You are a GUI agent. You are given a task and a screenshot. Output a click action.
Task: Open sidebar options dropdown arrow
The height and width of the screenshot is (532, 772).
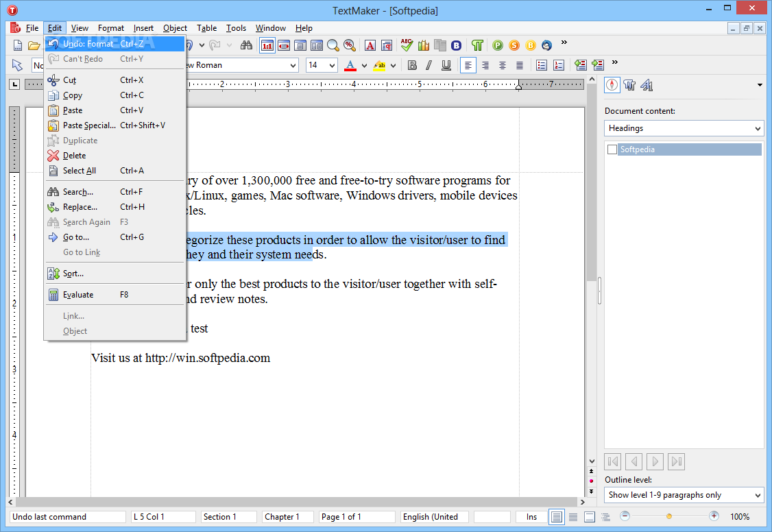click(x=760, y=85)
